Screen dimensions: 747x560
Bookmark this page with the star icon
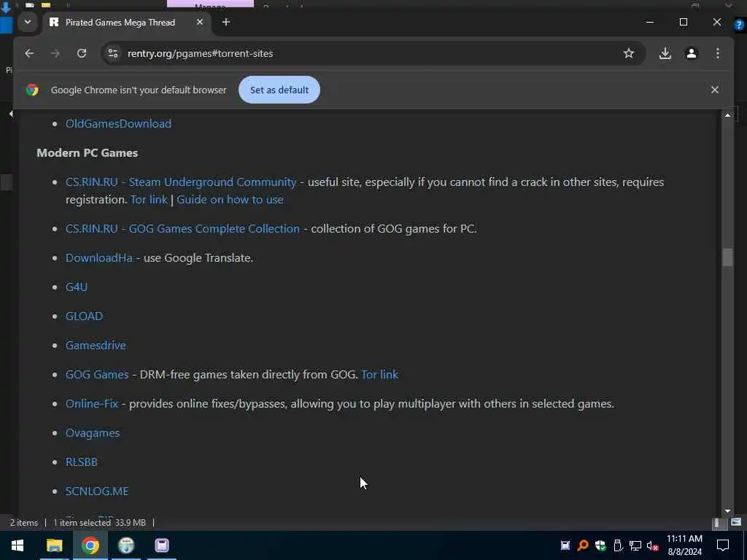click(x=629, y=53)
